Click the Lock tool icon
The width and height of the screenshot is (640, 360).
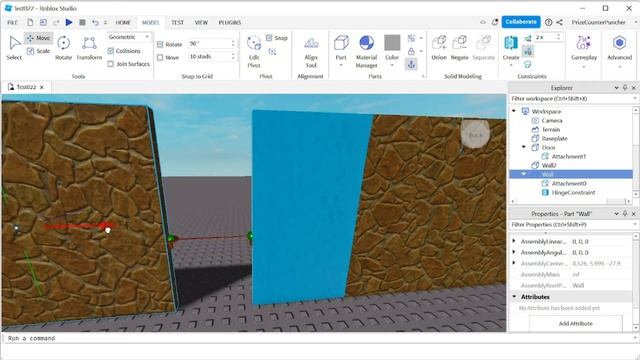[x=411, y=51]
